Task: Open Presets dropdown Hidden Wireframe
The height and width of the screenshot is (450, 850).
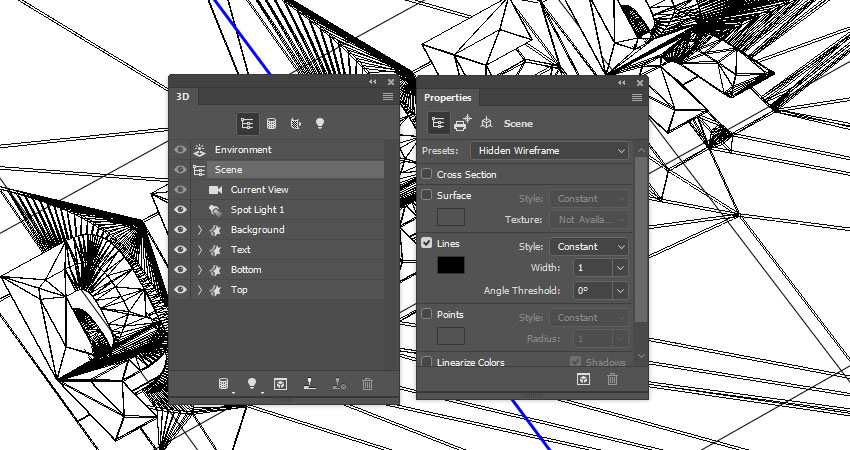Action: click(549, 151)
